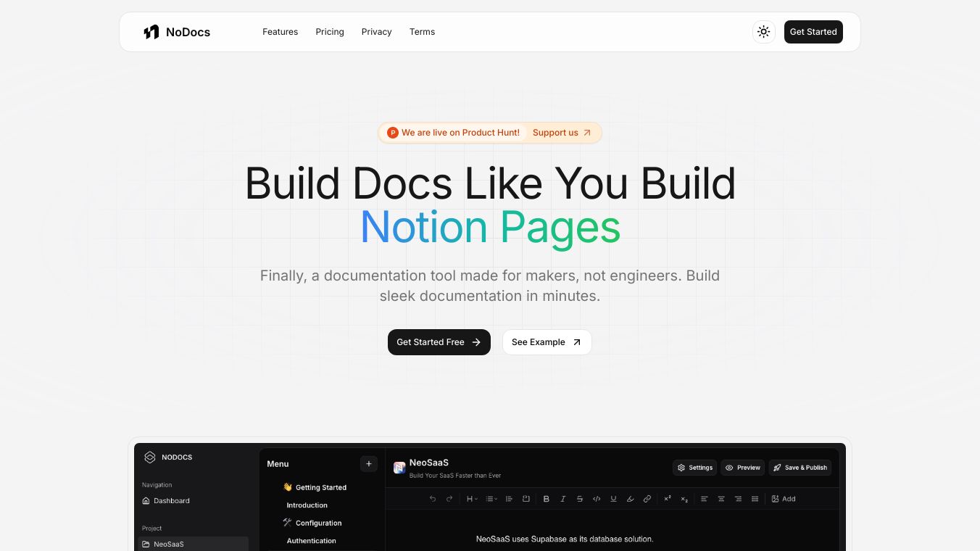Toggle bold formatting
This screenshot has height=551, width=980.
point(547,499)
